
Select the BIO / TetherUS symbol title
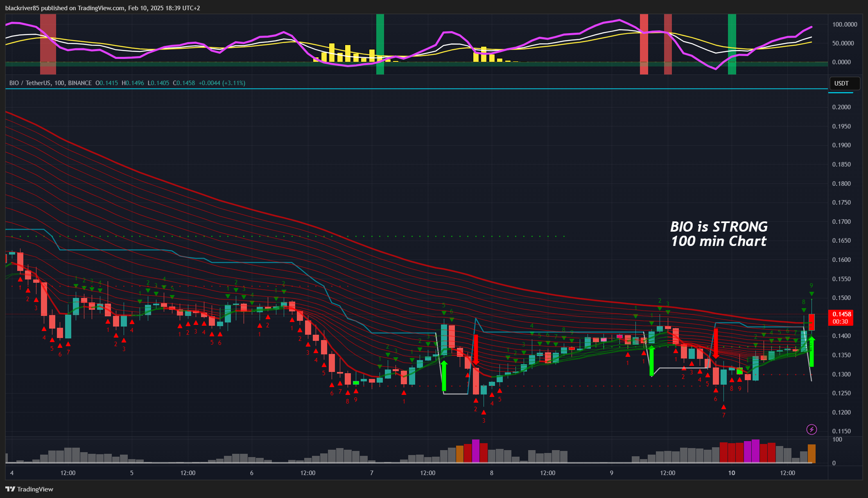pos(50,83)
